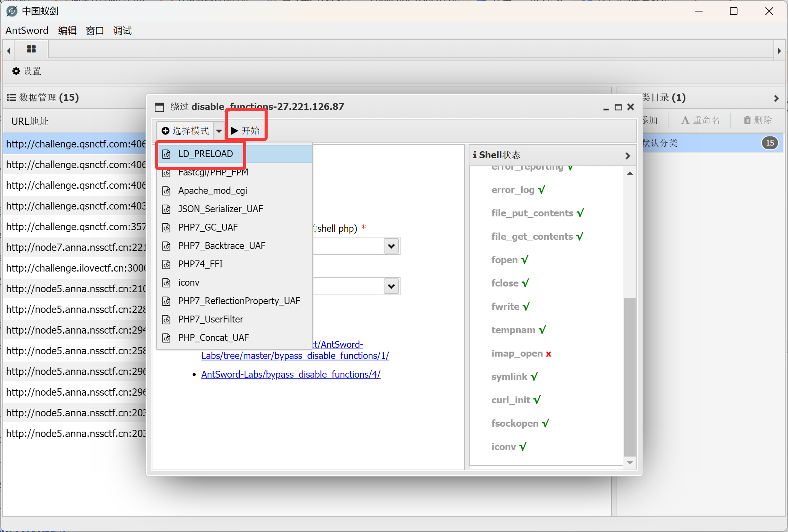This screenshot has width=788, height=532.
Task: Open the select mode dropdown arrow
Action: coord(219,131)
